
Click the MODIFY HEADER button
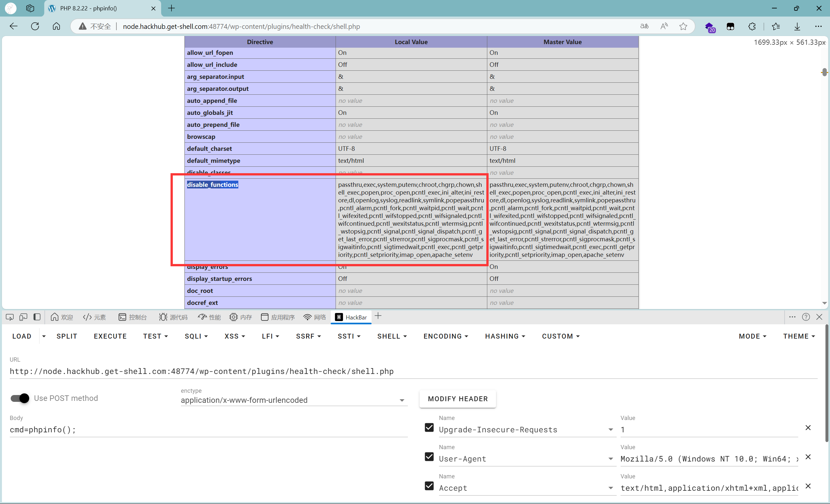457,399
